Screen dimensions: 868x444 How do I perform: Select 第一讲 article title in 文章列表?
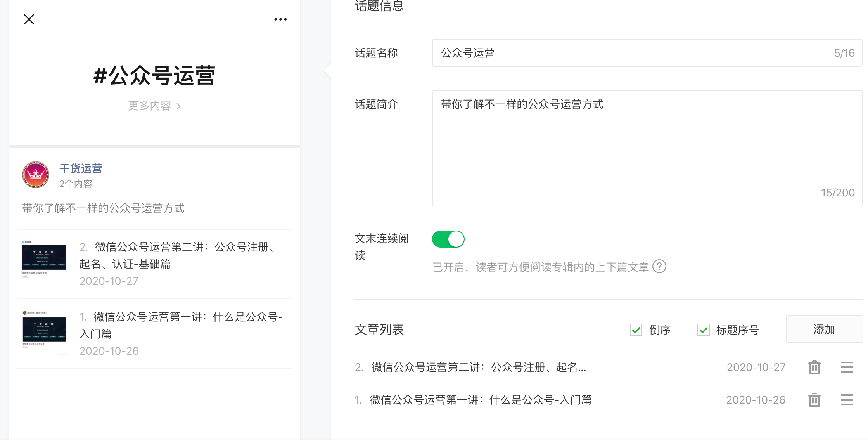[x=480, y=400]
